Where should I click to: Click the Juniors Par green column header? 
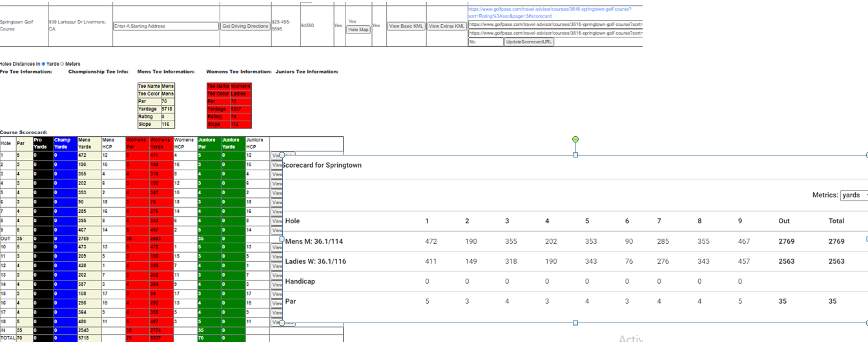(209, 143)
